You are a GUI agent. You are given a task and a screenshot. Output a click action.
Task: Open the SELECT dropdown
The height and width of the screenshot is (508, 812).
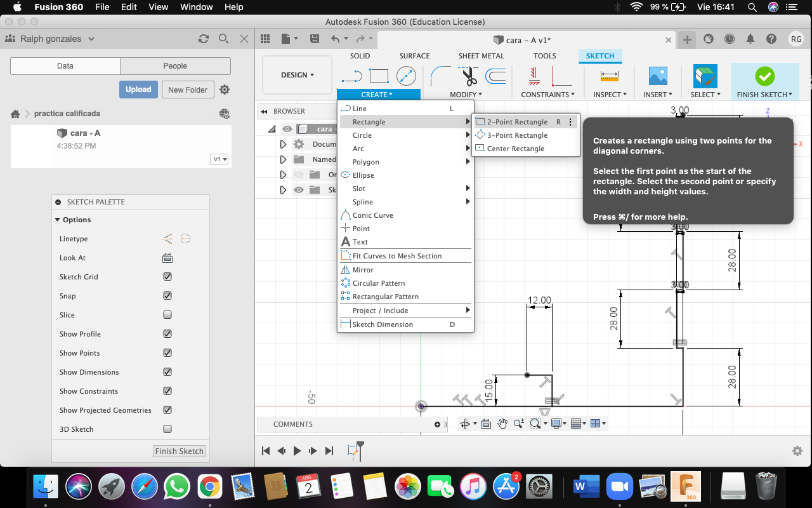[x=705, y=95]
